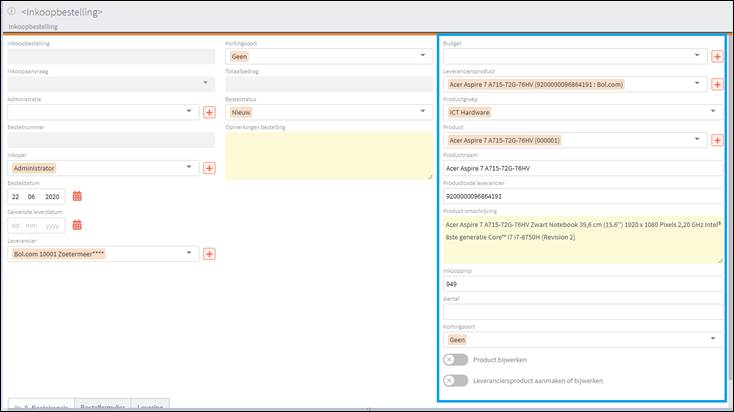Click the plus icon beside Leverancier
Screen dimensions: 734x412
coord(210,254)
